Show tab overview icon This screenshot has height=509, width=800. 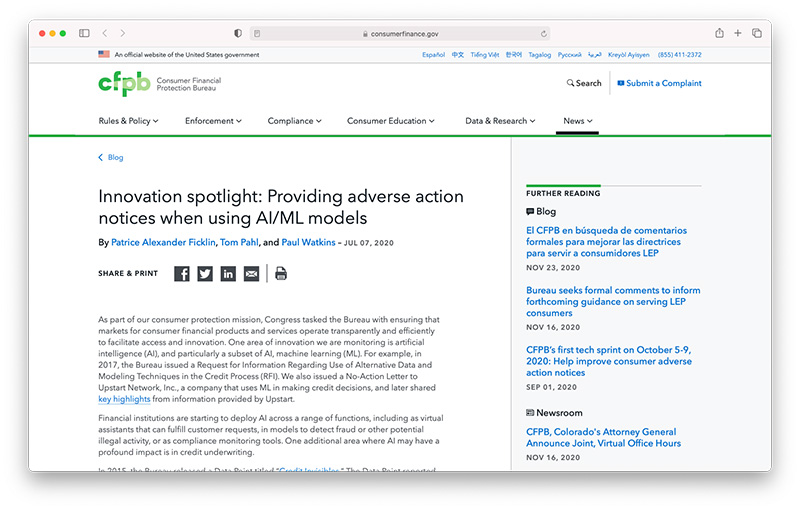coord(757,33)
